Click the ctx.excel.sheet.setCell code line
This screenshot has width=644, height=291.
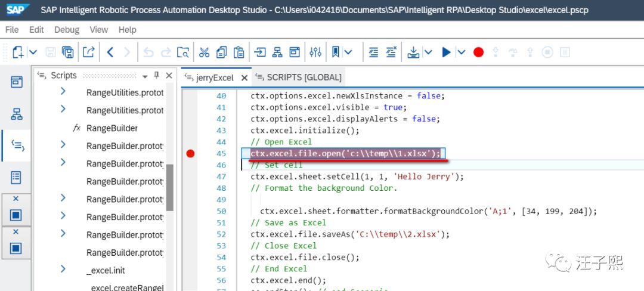pyautogui.click(x=357, y=177)
